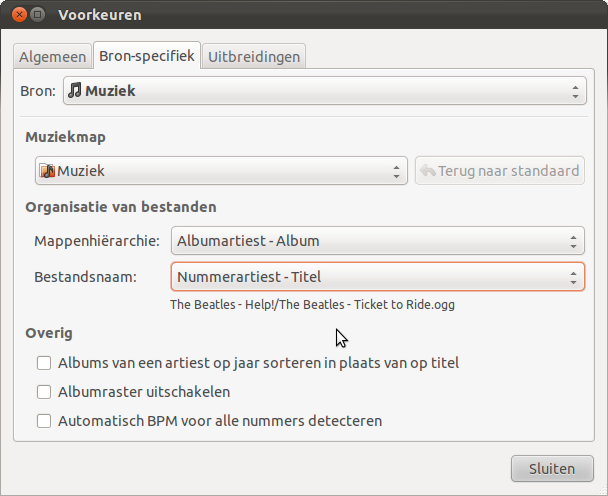Open the Bestandsnaam dropdown
Screen dimensions: 608x496
tap(378, 277)
